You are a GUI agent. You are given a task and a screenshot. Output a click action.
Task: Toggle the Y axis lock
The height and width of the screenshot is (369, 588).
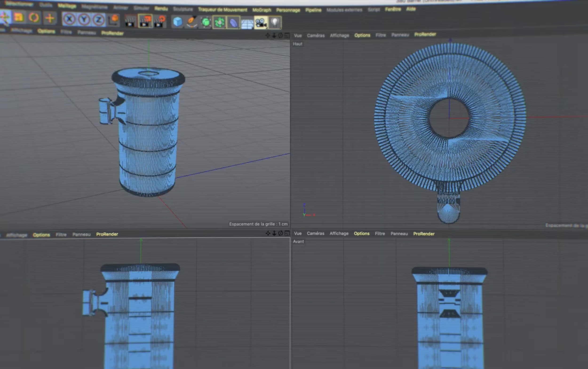point(84,19)
